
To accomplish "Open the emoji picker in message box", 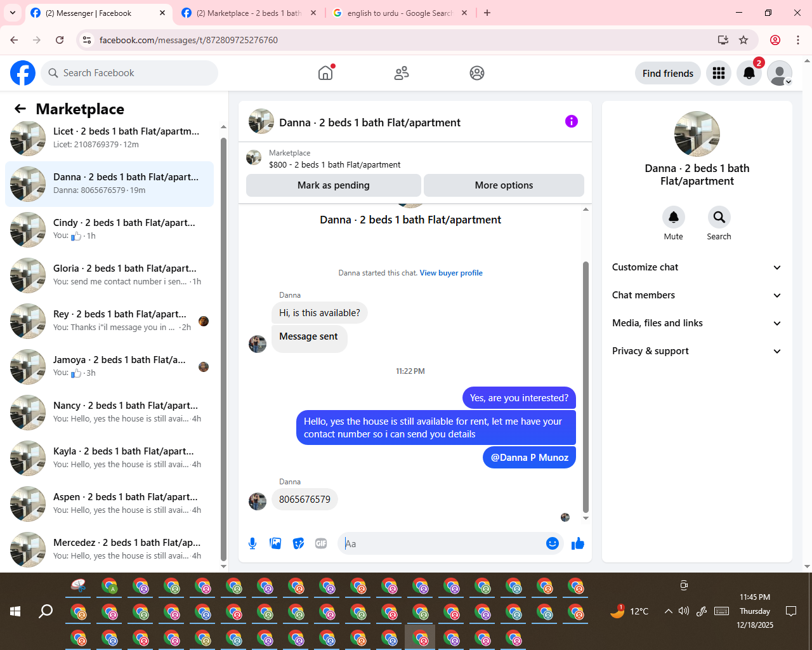I will 553,543.
